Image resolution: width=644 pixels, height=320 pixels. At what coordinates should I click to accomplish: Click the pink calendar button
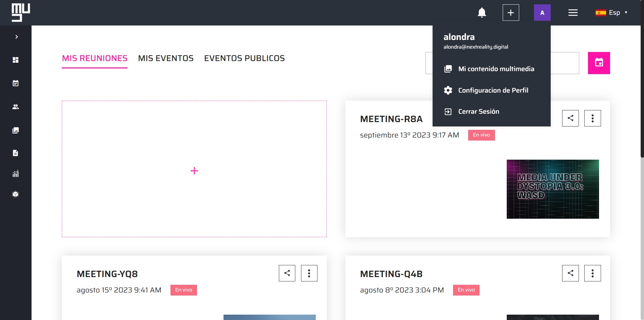(599, 63)
